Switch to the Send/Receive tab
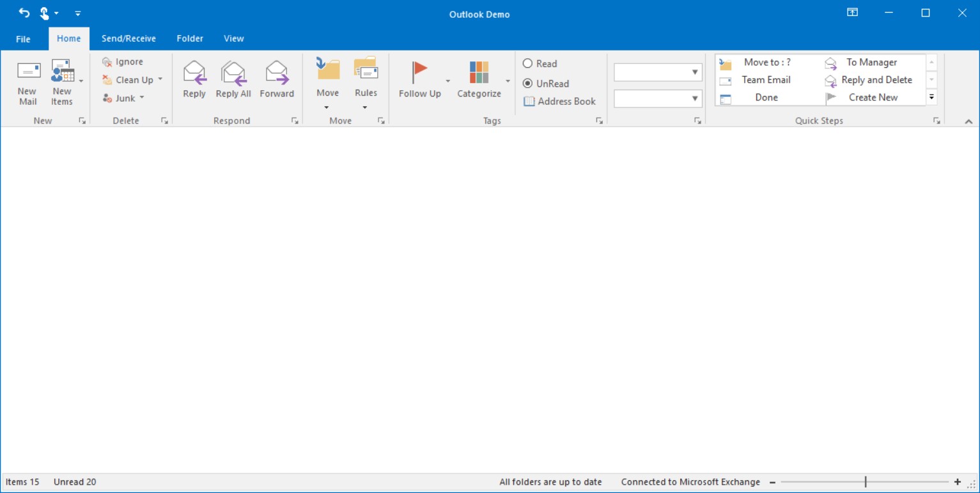Image resolution: width=980 pixels, height=493 pixels. tap(128, 38)
